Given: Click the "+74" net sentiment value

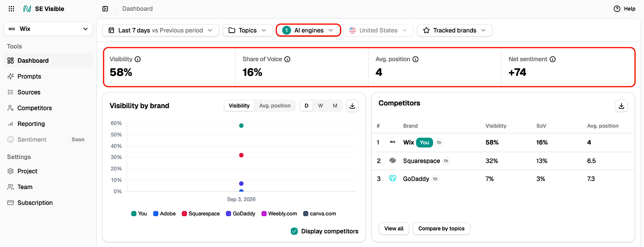Looking at the screenshot, I should pos(517,72).
